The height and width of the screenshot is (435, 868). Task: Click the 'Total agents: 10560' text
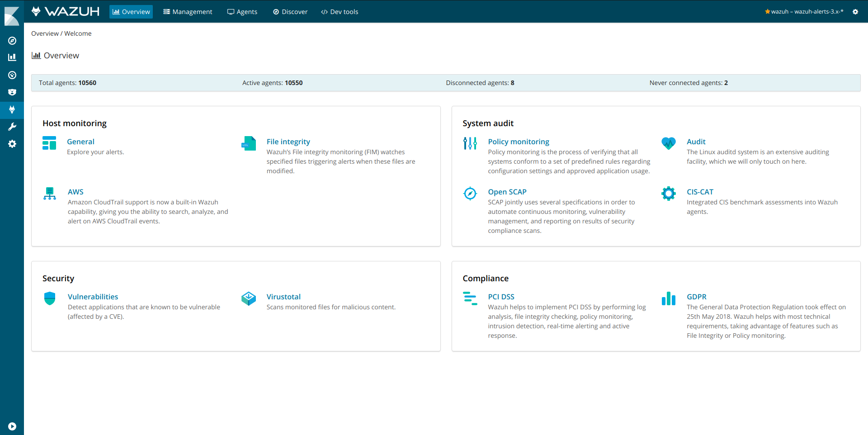pos(67,83)
